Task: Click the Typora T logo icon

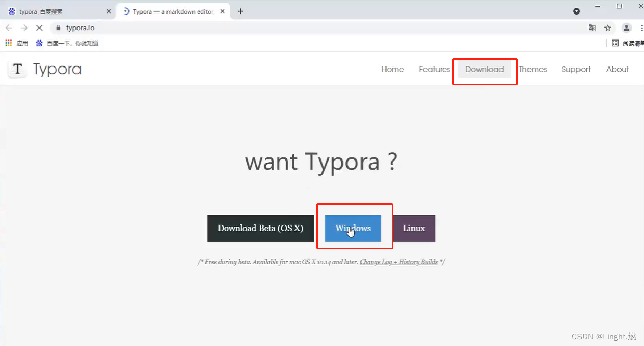Action: pyautogui.click(x=17, y=69)
